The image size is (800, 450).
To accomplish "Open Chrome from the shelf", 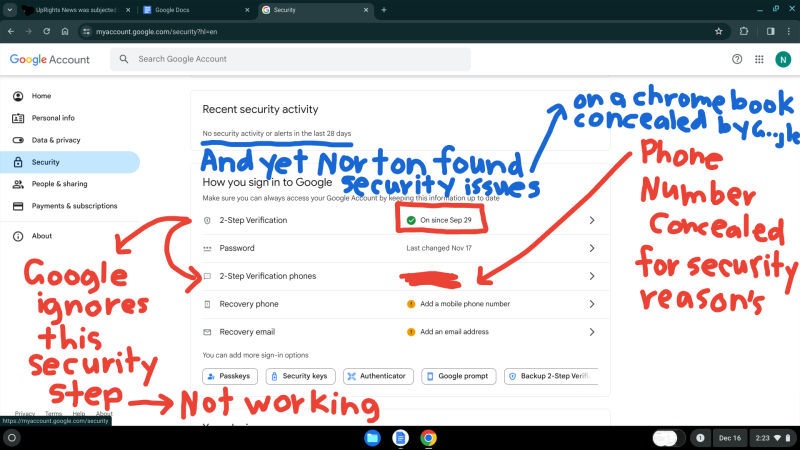I will (x=429, y=438).
